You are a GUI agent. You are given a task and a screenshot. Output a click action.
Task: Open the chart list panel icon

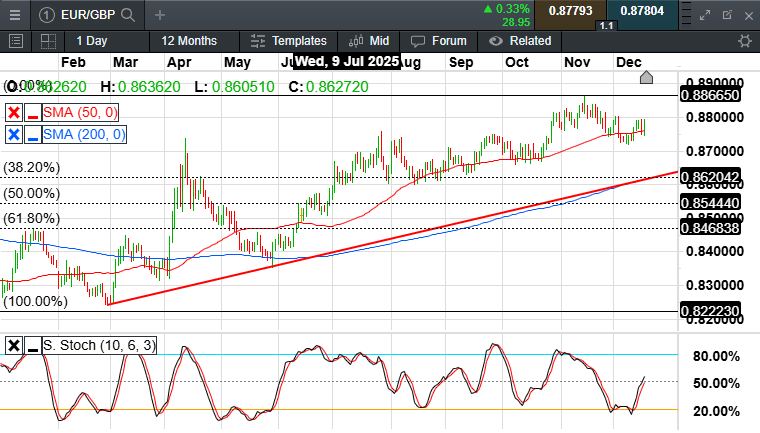16,41
